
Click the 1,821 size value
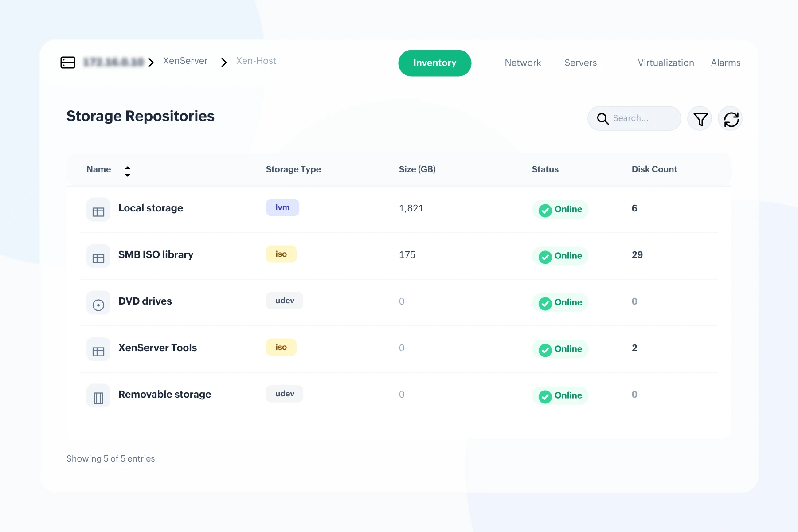click(x=411, y=208)
